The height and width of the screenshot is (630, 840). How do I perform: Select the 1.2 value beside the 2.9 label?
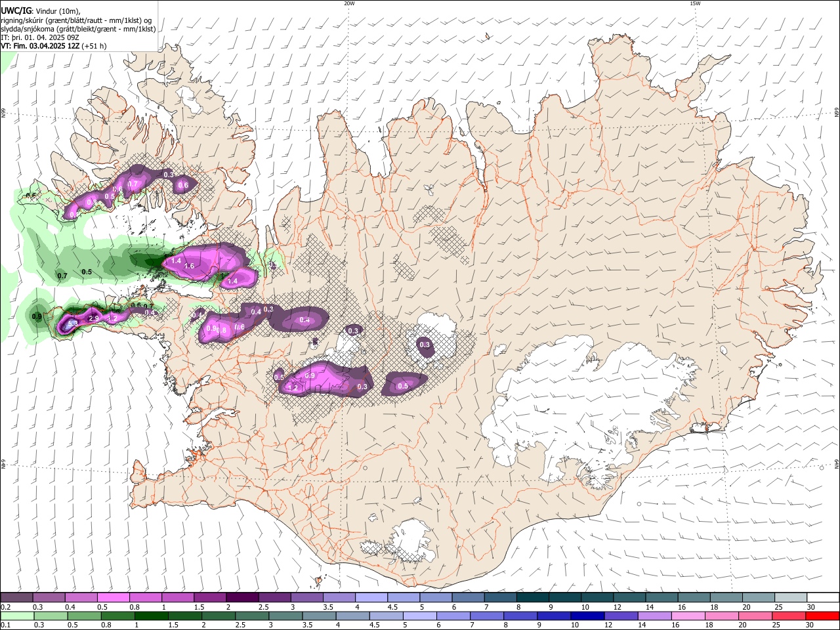click(x=112, y=318)
